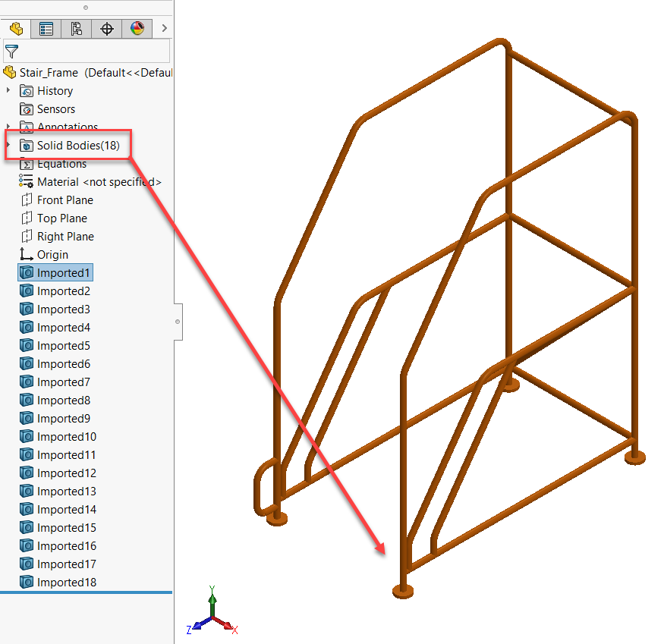Click the Imported17 tree row
The image size is (664, 644).
58,564
